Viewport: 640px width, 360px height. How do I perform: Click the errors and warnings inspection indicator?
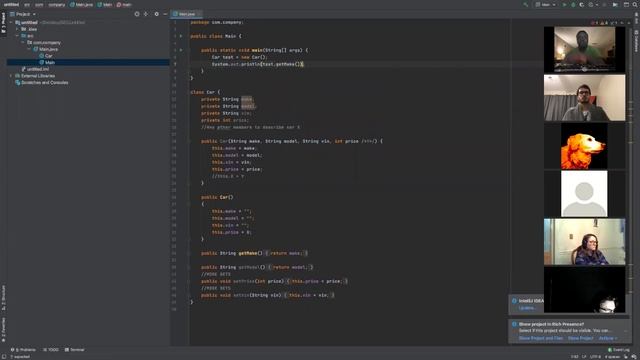(604, 23)
